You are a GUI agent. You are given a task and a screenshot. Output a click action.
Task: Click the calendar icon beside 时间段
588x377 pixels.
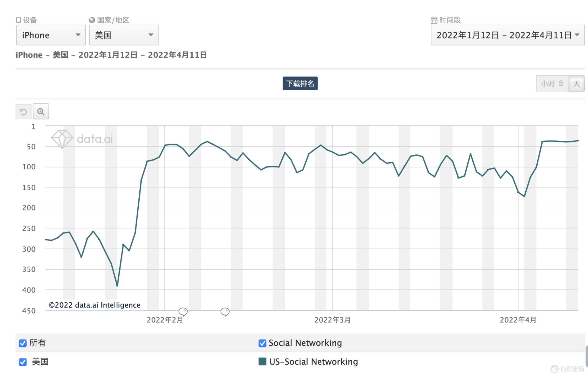click(x=434, y=20)
